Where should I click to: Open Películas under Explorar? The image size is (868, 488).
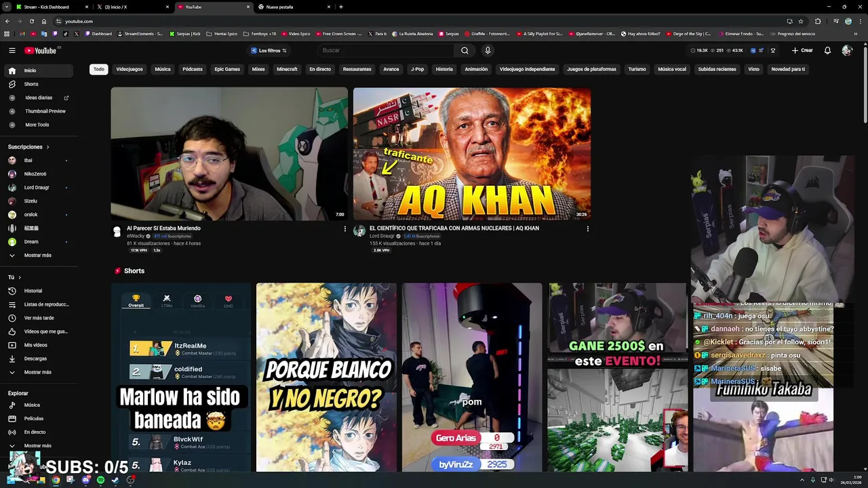pyautogui.click(x=38, y=419)
